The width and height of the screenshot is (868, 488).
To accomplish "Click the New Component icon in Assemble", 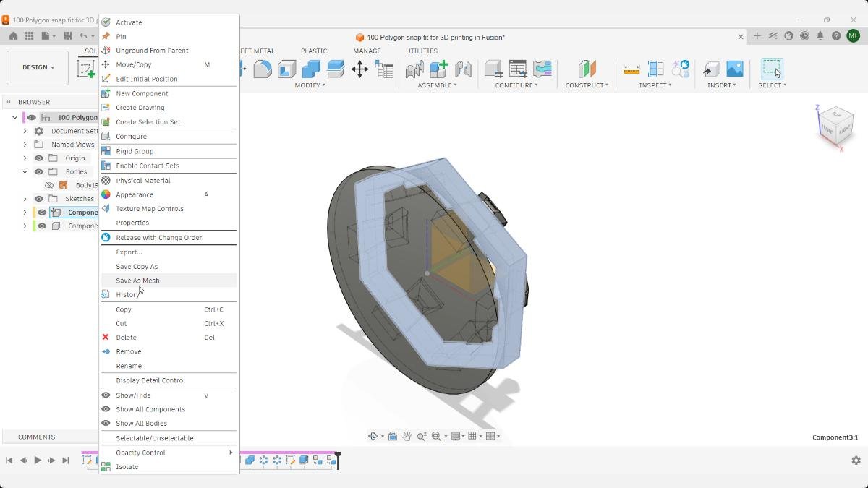I will 438,69.
